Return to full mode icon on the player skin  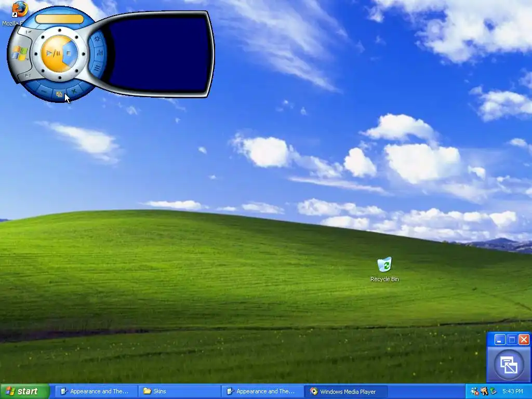(x=59, y=94)
